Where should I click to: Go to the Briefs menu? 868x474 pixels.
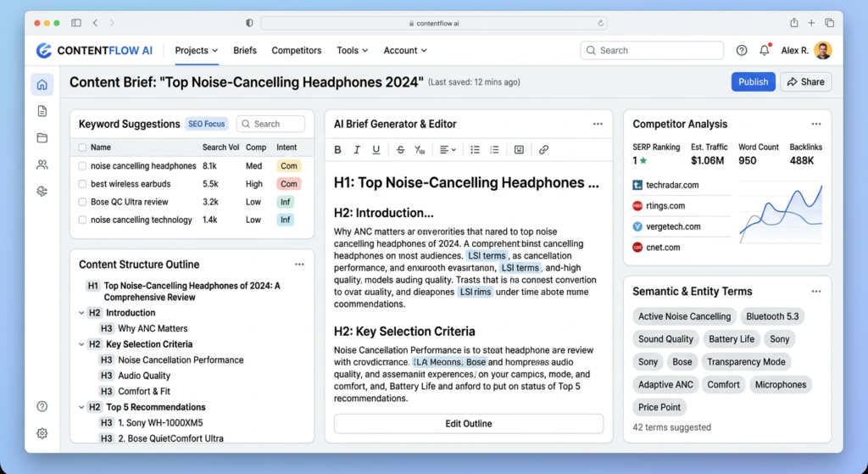point(245,50)
